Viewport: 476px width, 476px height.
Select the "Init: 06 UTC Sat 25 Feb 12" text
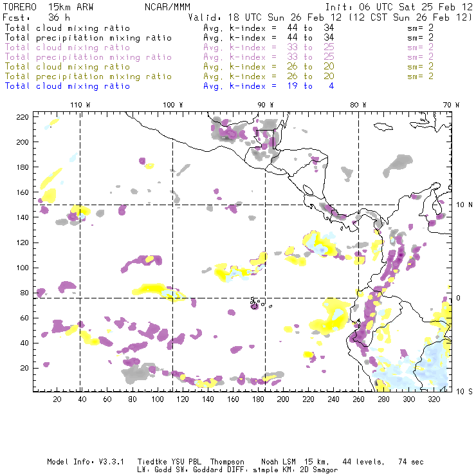pyautogui.click(x=399, y=7)
